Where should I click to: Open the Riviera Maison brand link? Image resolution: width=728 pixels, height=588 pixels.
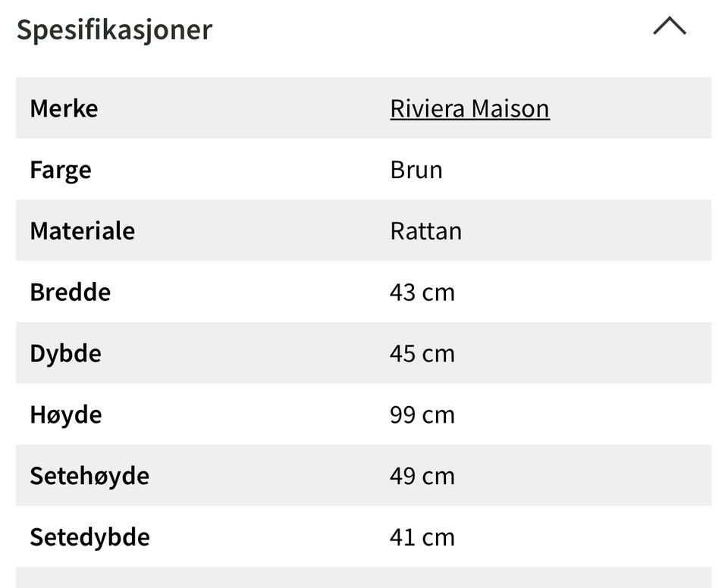click(x=469, y=108)
